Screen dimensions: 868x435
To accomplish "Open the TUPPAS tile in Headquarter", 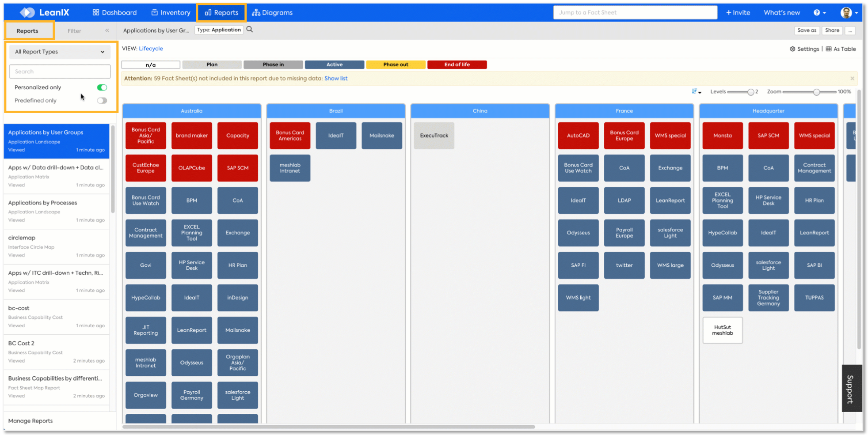I will [814, 298].
